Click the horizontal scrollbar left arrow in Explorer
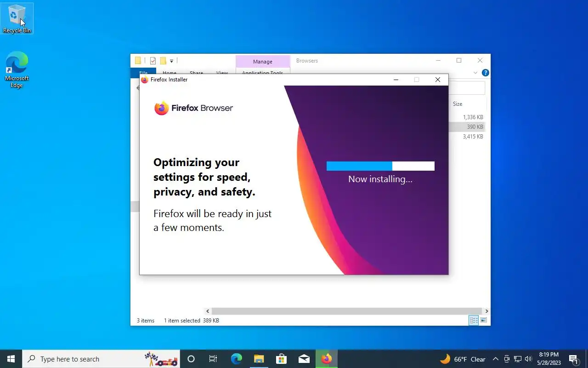Screen dimensions: 588x368 [208, 311]
